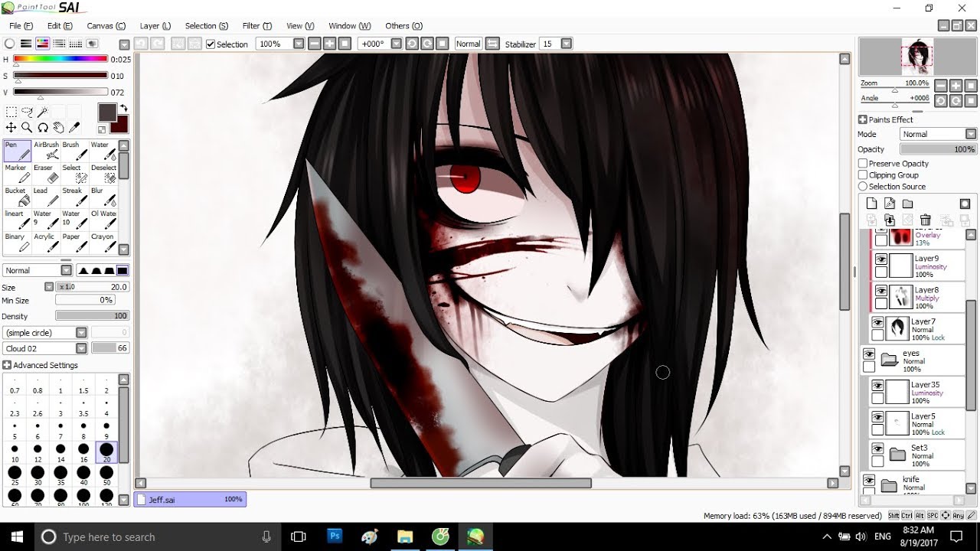The height and width of the screenshot is (551, 980).
Task: Reset canvas rotation in top toolbar
Action: 442,44
